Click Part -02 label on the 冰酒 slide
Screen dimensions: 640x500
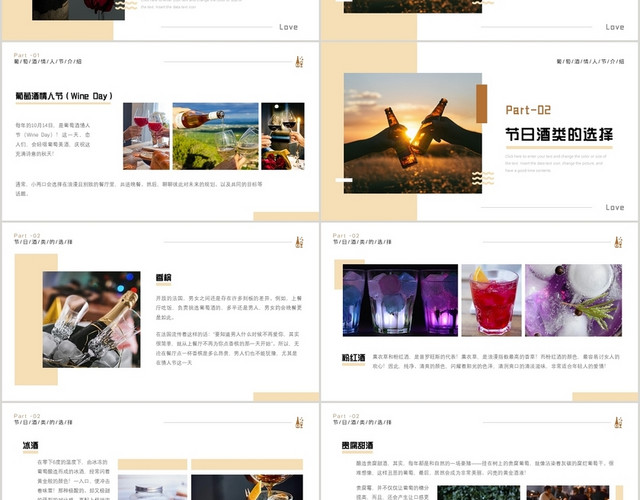pyautogui.click(x=27, y=416)
